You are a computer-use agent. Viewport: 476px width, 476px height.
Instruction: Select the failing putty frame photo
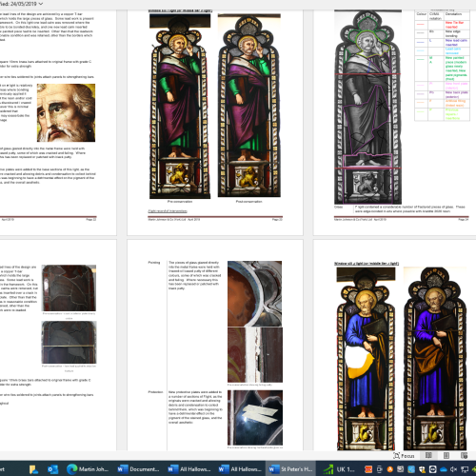pyautogui.click(x=255, y=355)
